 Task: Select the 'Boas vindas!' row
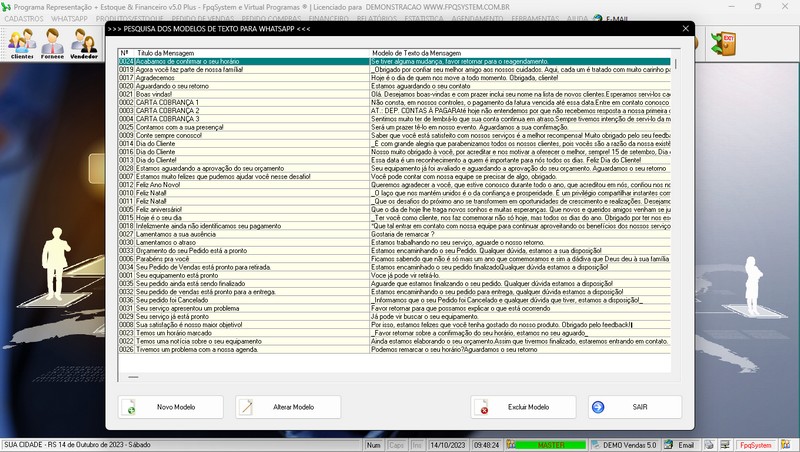[394, 94]
